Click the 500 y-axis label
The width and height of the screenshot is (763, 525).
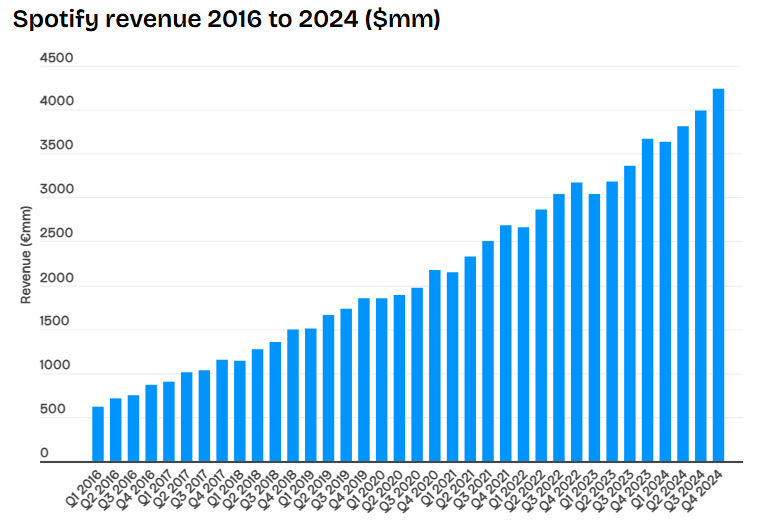(x=53, y=409)
